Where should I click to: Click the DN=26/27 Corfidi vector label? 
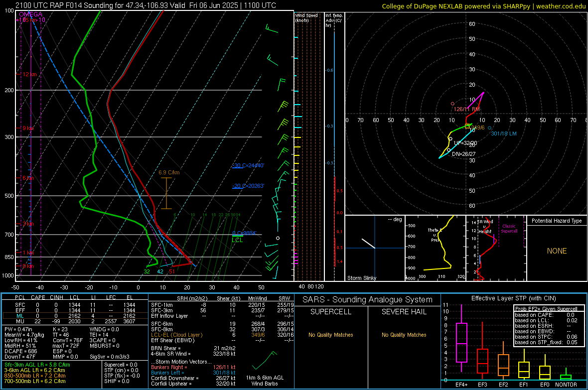tap(463, 154)
